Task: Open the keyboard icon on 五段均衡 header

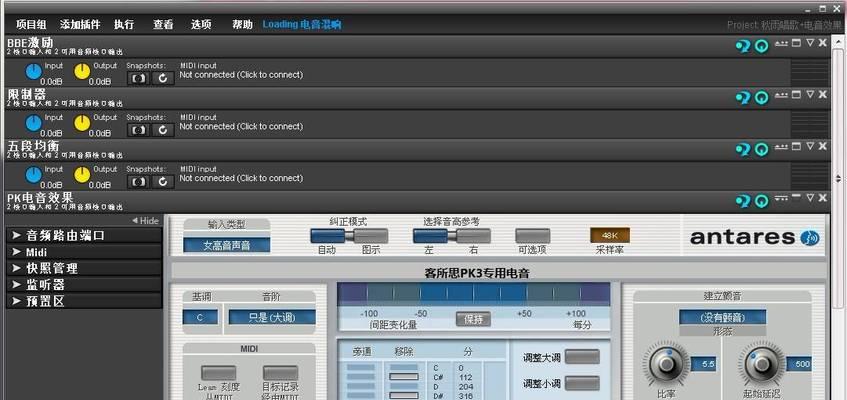Action: pos(781,146)
